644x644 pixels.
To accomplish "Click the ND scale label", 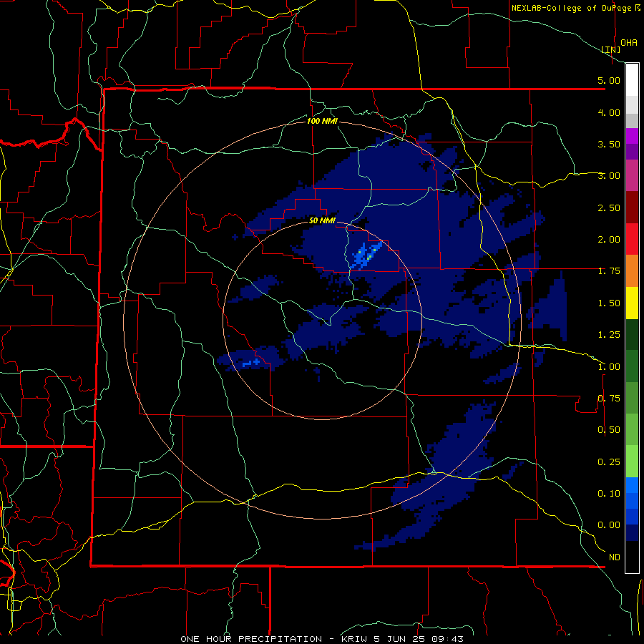I will point(615,557).
